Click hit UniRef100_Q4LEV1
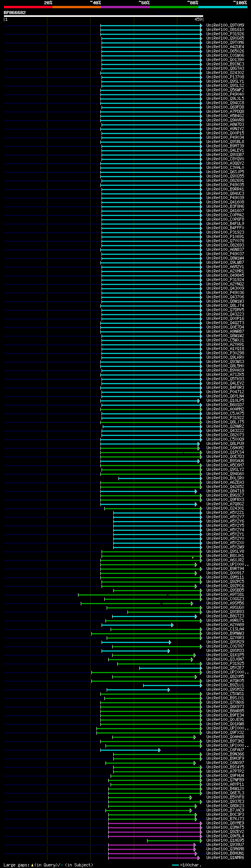This screenshot has height=868, width=251. click(x=225, y=151)
